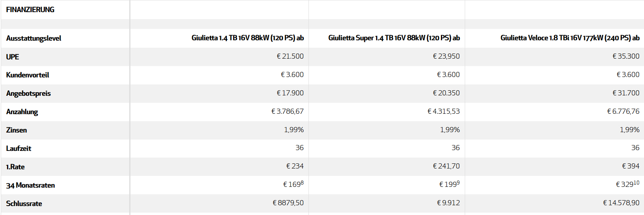The height and width of the screenshot is (215, 644).
Task: Click the Ausstattungslevel row label
Action: click(x=34, y=38)
